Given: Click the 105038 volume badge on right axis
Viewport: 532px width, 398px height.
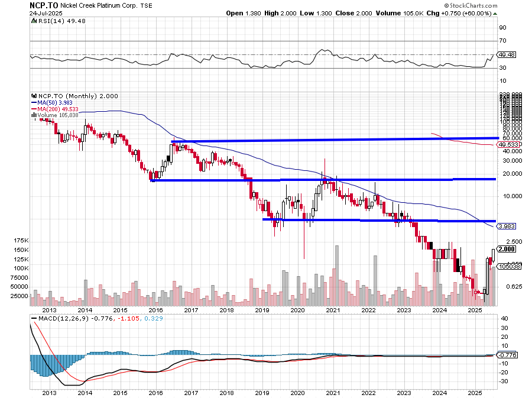Looking at the screenshot, I should click(508, 266).
